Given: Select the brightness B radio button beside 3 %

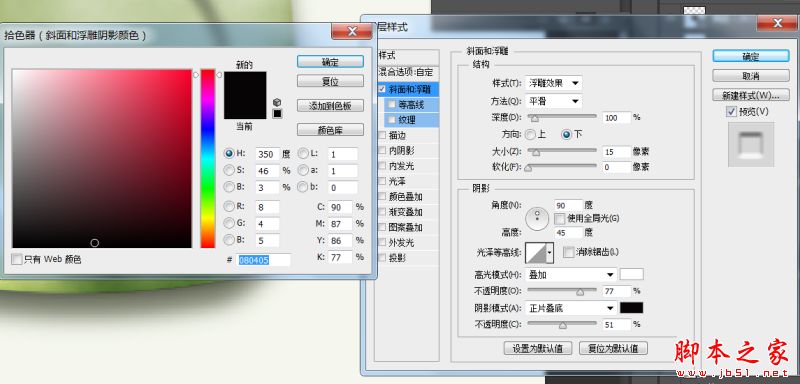Looking at the screenshot, I should [229, 187].
